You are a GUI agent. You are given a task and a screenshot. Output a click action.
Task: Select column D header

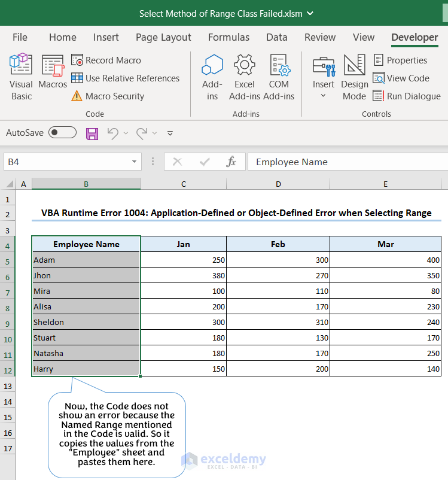pyautogui.click(x=278, y=184)
